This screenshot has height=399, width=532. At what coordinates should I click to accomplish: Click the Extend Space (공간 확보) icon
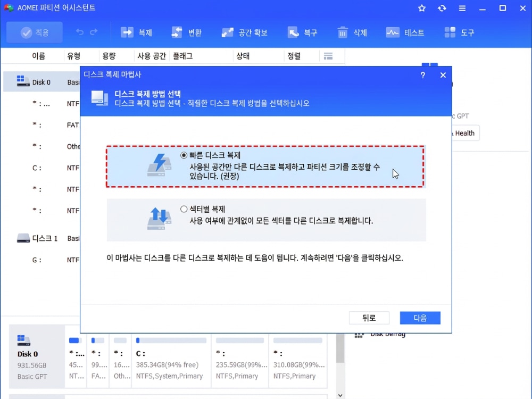click(228, 32)
